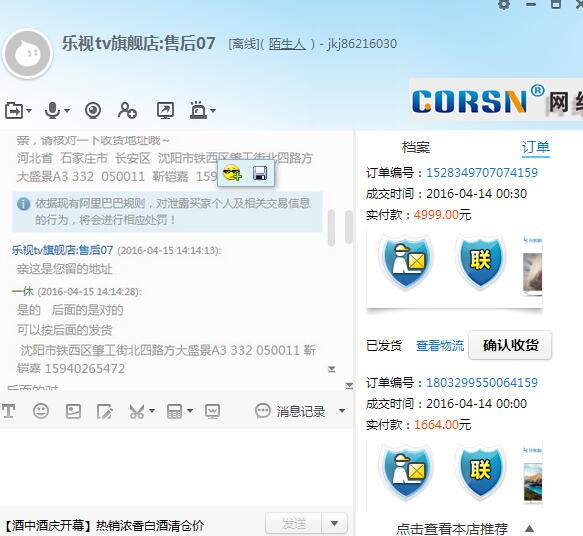The image size is (583, 536).
Task: Add contact with the person-plus icon
Action: click(x=127, y=110)
